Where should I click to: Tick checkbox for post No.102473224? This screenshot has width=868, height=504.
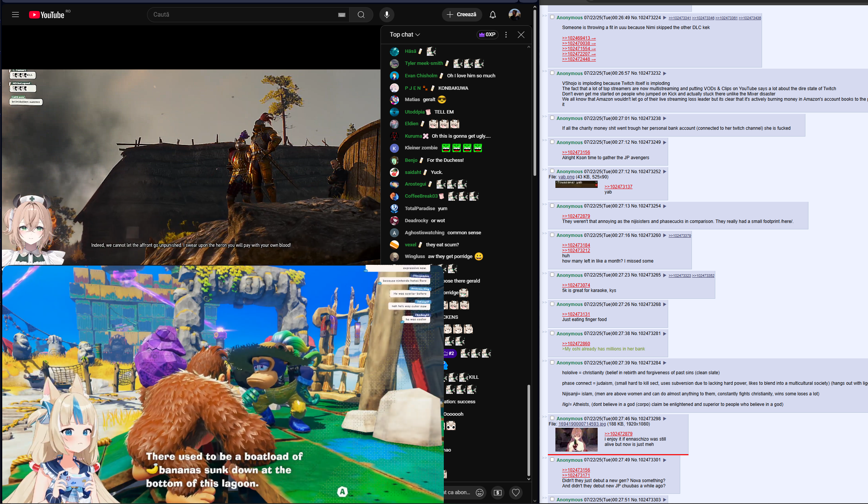(x=552, y=17)
